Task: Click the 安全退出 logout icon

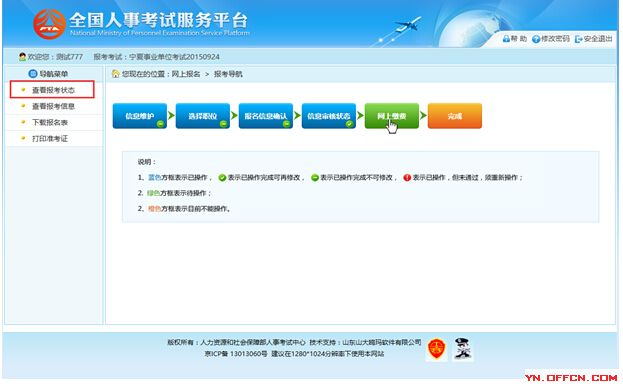Action: click(x=578, y=39)
